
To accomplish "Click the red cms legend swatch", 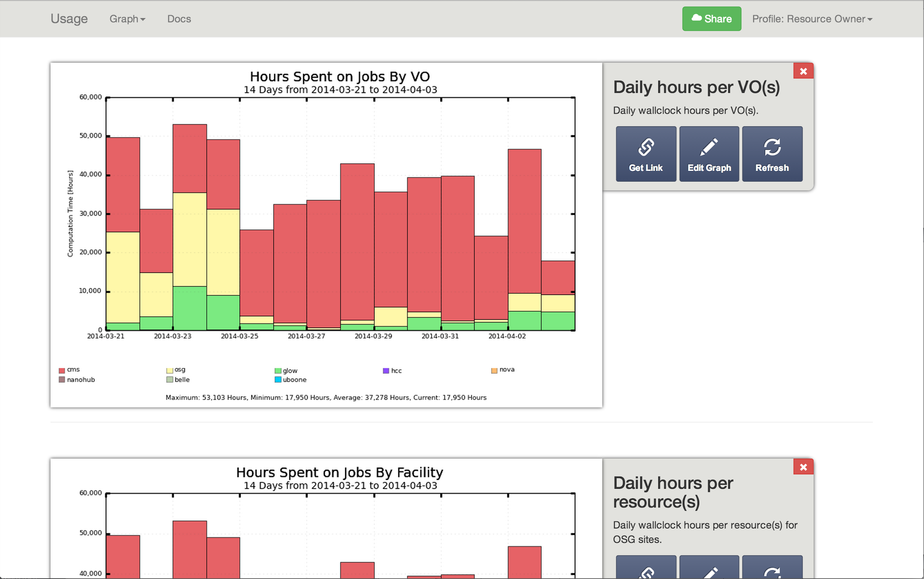I will coord(62,371).
